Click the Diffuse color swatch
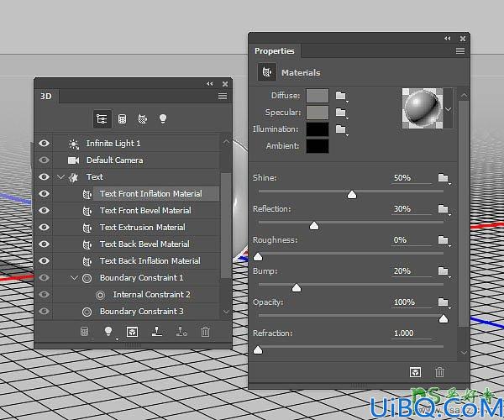The image size is (504, 420). pos(318,96)
